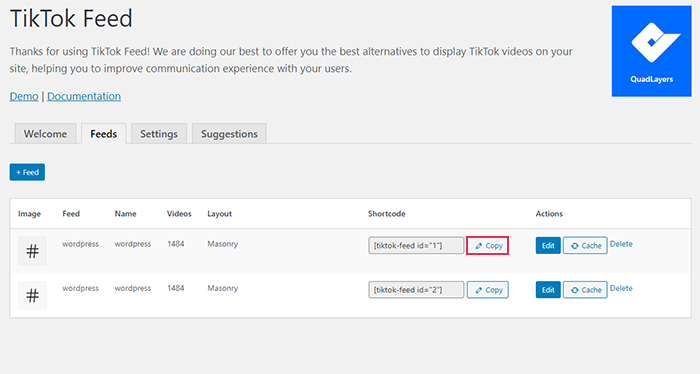Screen dimensions: 700x374
Task: Open the Suggestions tab
Action: pyautogui.click(x=229, y=133)
